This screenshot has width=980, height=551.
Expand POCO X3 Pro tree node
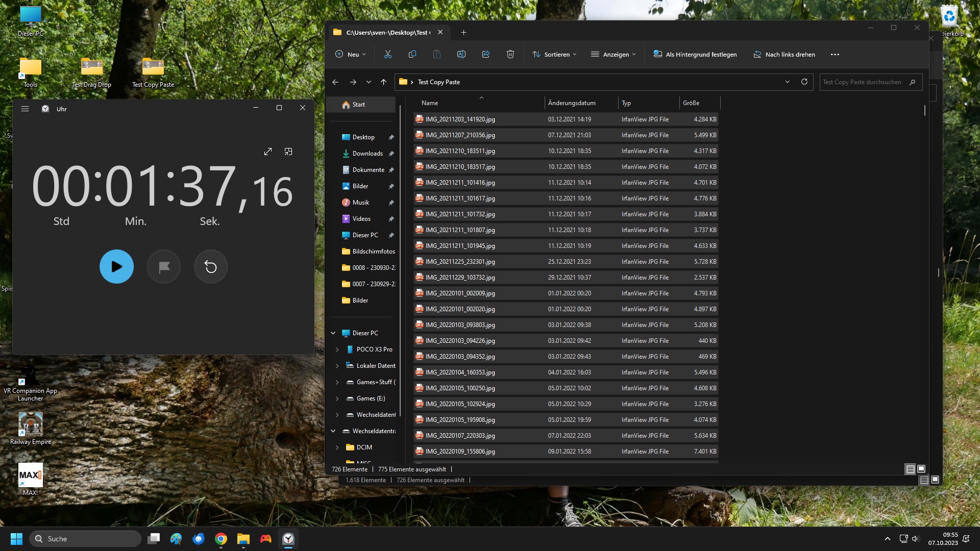[x=337, y=349]
